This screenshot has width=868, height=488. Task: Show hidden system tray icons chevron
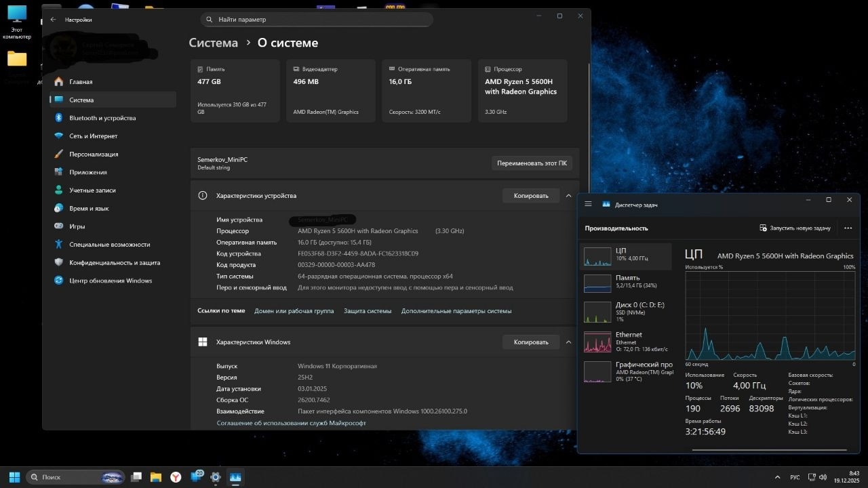(x=776, y=477)
